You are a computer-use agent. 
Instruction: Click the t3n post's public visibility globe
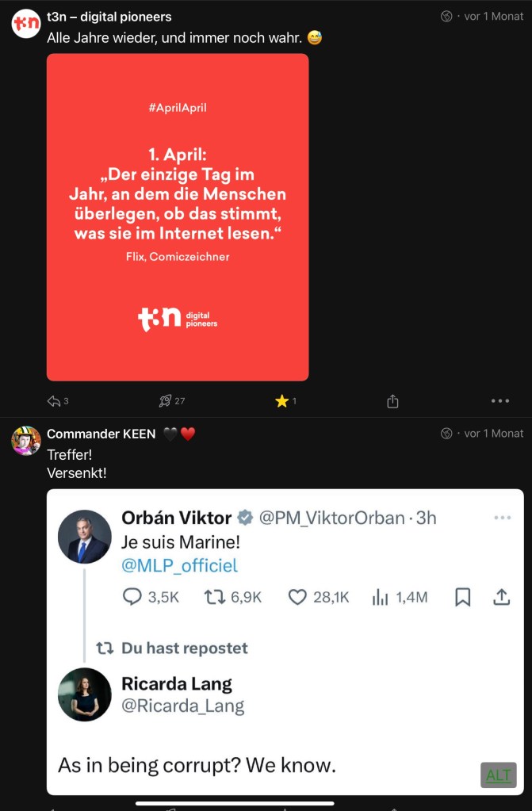(447, 17)
